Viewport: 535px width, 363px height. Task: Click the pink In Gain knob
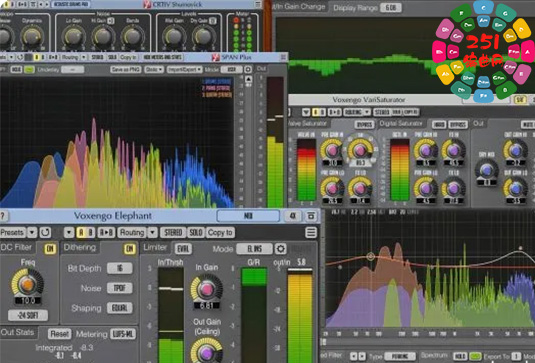[x=206, y=289]
